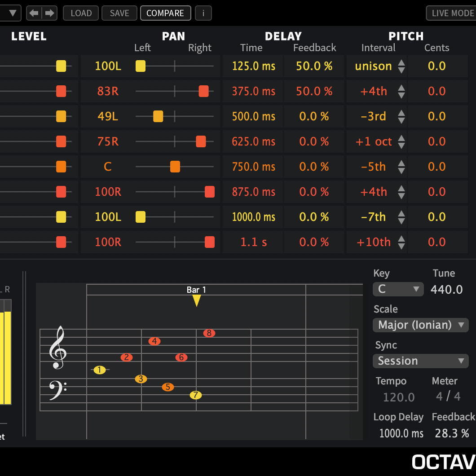Viewport: 476px width, 476px height.
Task: Open the plugin info panel via the i icon
Action: pos(203,13)
